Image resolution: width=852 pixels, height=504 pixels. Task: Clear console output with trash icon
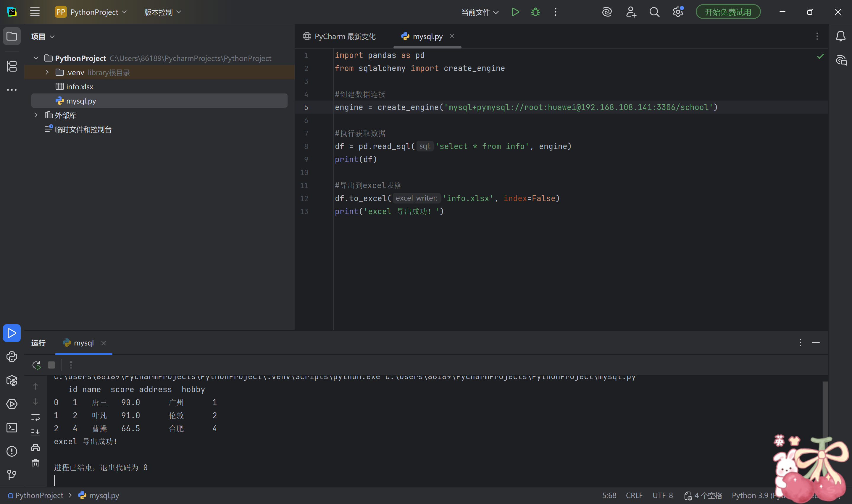point(36,463)
